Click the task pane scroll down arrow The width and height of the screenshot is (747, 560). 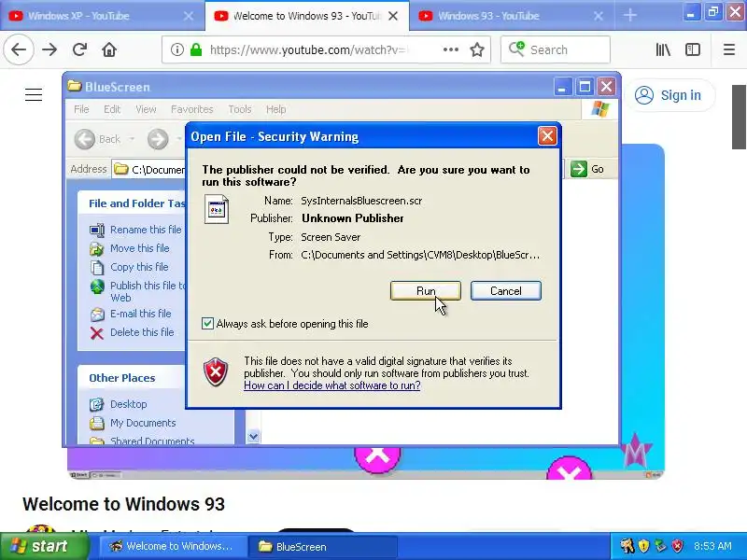pos(253,436)
